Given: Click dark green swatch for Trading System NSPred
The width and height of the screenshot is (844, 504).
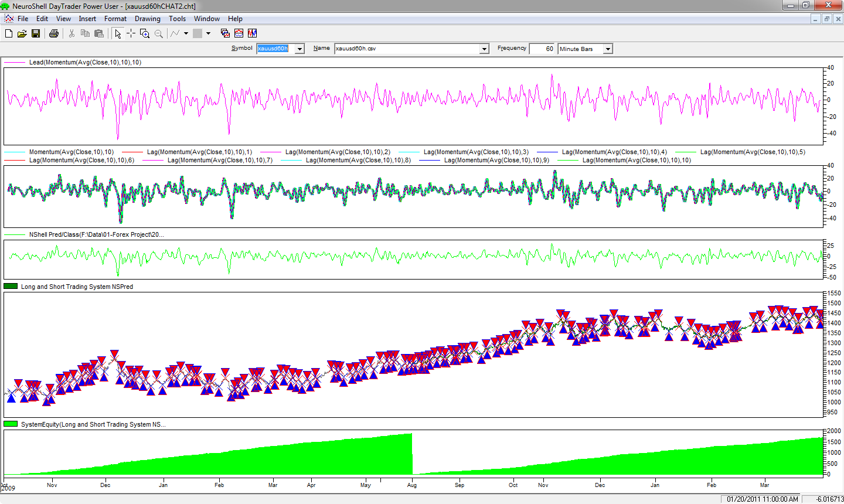Looking at the screenshot, I should click(11, 287).
